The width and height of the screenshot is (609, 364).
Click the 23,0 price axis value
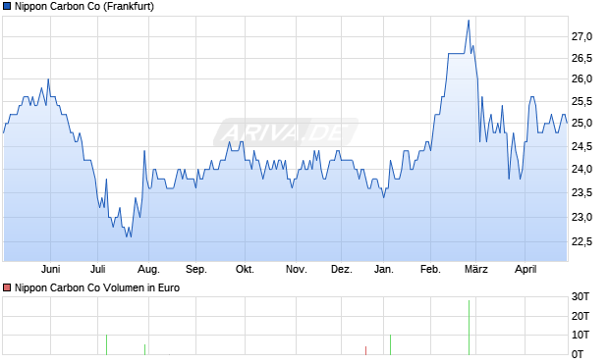click(581, 217)
